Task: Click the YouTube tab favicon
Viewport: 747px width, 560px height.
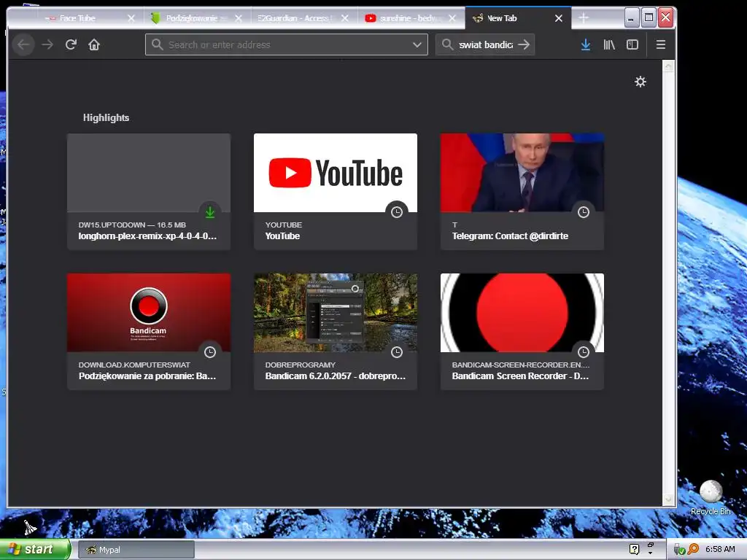Action: coord(370,18)
